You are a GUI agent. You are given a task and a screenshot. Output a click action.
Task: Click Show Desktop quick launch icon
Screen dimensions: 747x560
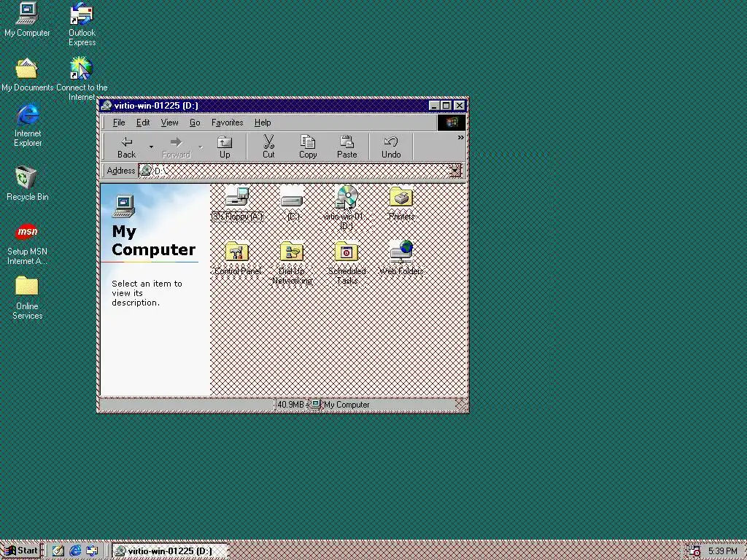(x=58, y=551)
